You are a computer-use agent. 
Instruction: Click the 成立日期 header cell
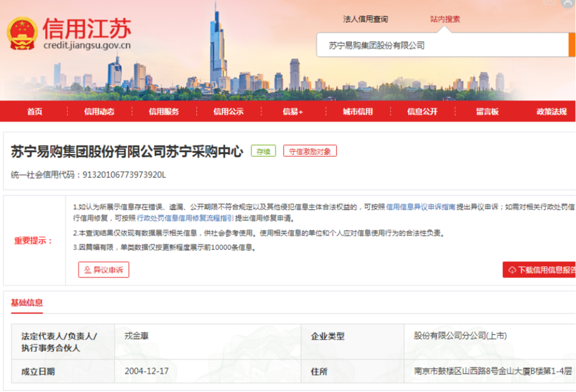pyautogui.click(x=63, y=372)
